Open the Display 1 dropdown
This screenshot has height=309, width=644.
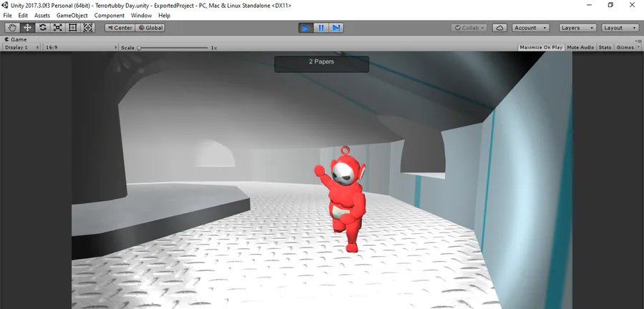tap(21, 48)
